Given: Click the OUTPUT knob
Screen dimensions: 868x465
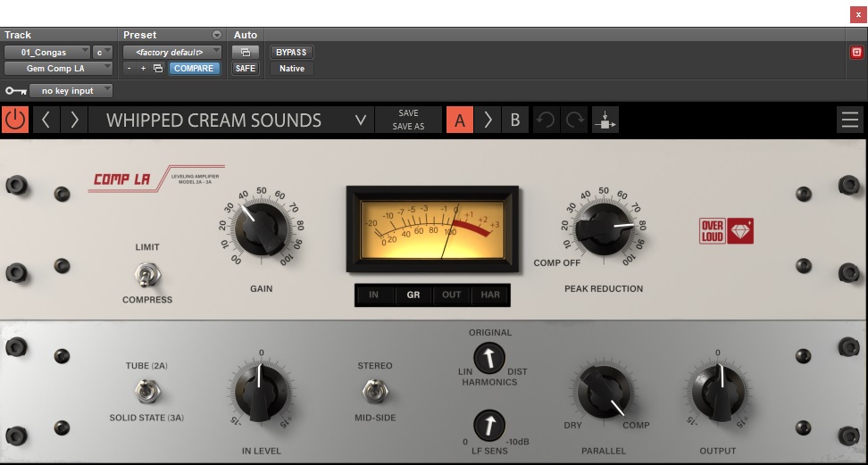Looking at the screenshot, I should pyautogui.click(x=718, y=393).
